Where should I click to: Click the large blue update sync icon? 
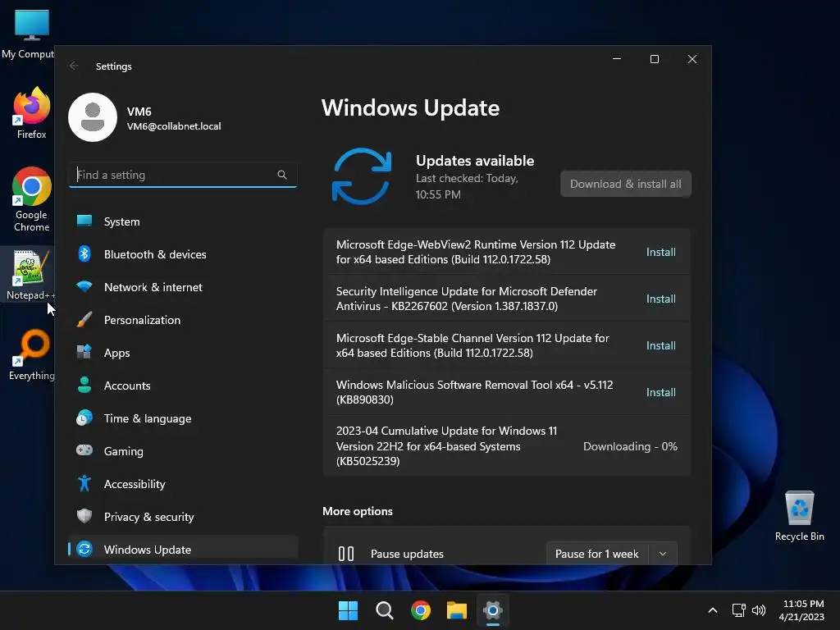(x=362, y=176)
